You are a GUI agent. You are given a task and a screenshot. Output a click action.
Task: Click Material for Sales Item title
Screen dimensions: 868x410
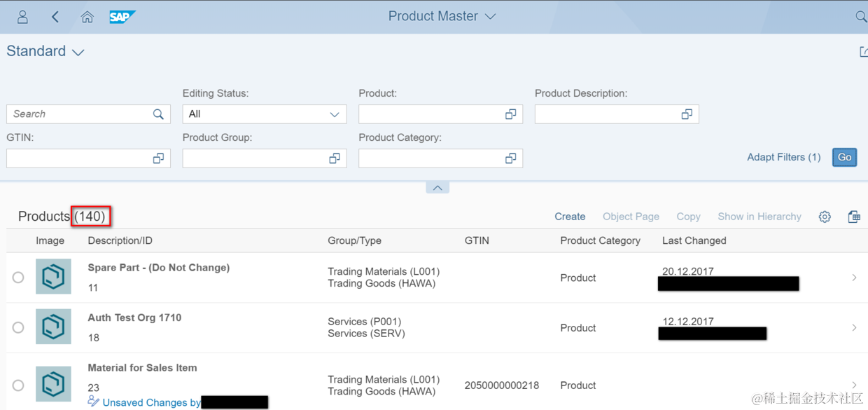coord(142,367)
